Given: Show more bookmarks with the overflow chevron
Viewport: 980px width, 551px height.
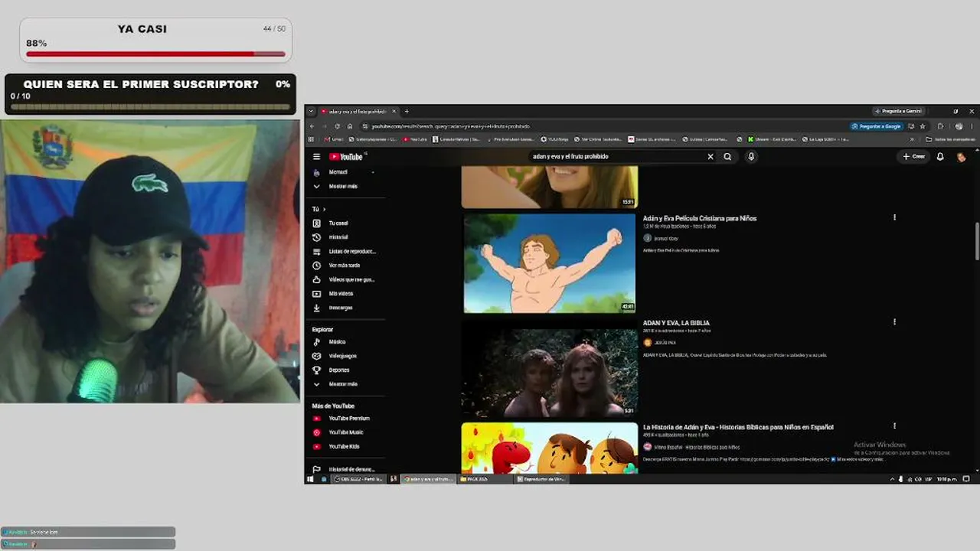Looking at the screenshot, I should [x=911, y=139].
